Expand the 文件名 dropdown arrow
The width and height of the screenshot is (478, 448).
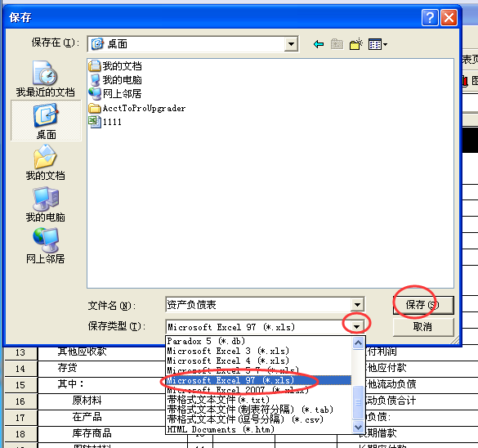(357, 304)
